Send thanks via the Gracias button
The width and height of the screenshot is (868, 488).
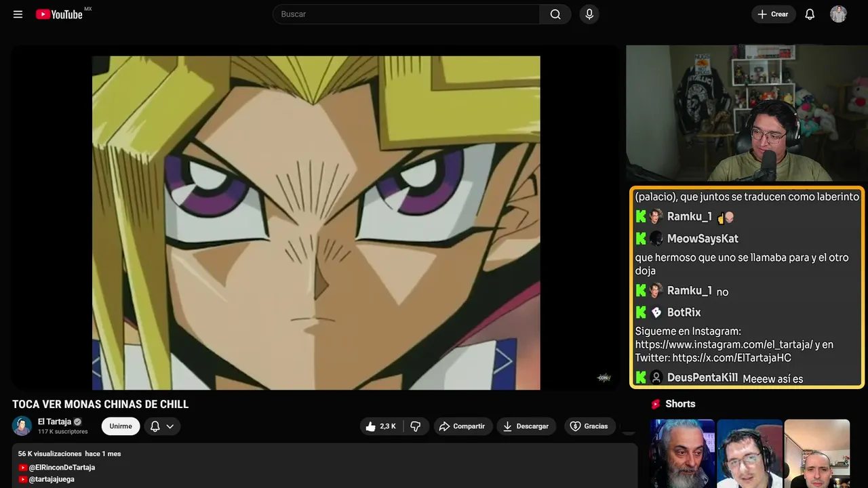[x=589, y=426]
